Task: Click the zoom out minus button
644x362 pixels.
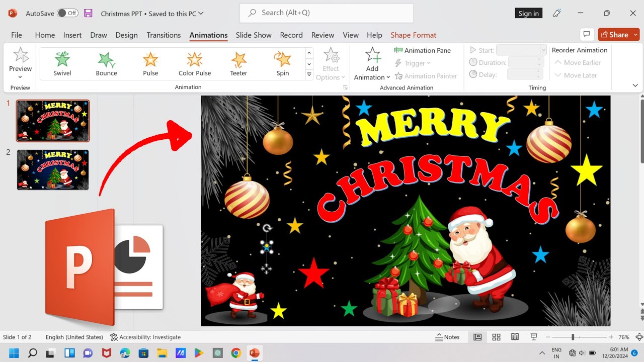Action: click(548, 337)
